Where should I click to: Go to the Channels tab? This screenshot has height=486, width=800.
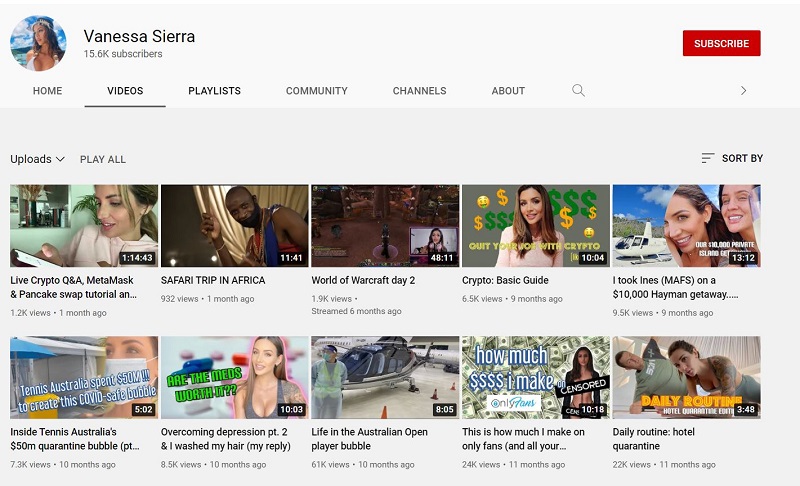coord(419,91)
